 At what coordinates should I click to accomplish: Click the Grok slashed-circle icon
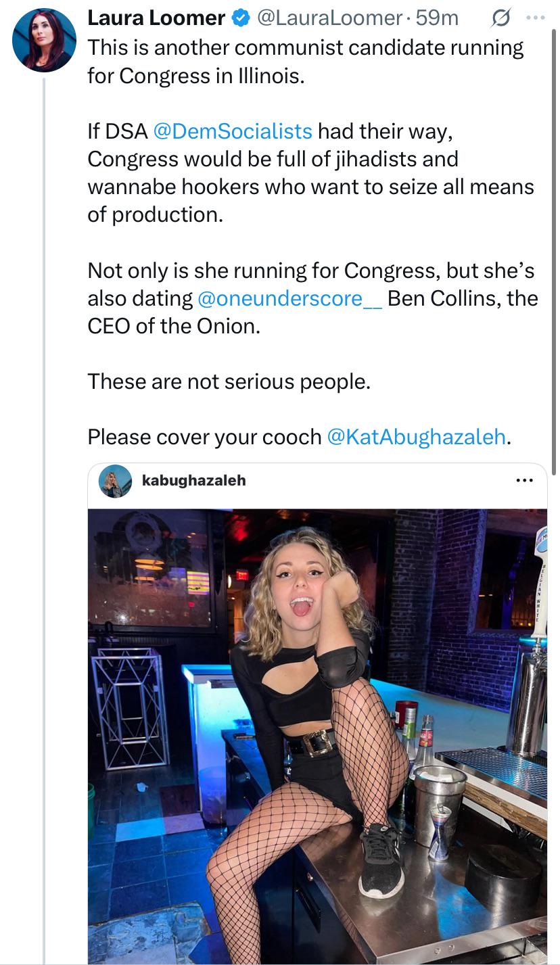(500, 19)
